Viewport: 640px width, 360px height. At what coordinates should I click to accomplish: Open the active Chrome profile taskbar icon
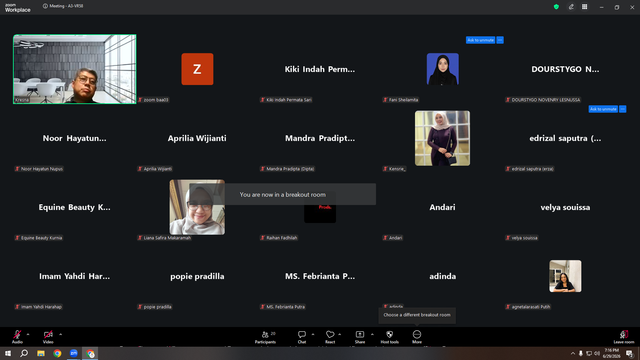90,353
